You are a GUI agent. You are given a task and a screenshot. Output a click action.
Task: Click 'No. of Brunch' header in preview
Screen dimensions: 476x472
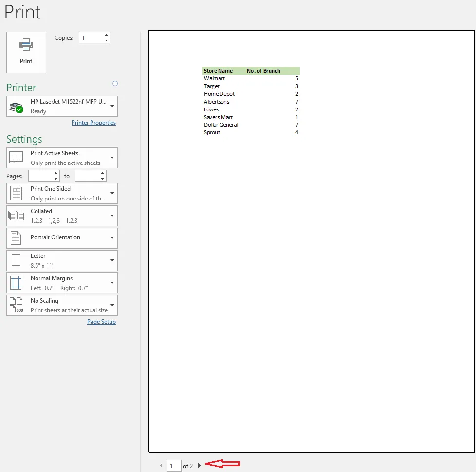tap(263, 71)
